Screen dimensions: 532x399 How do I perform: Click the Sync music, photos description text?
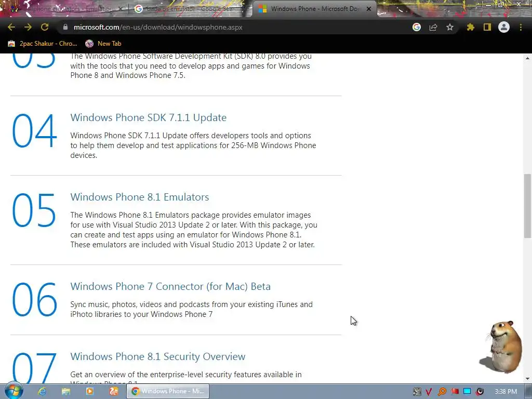click(191, 309)
